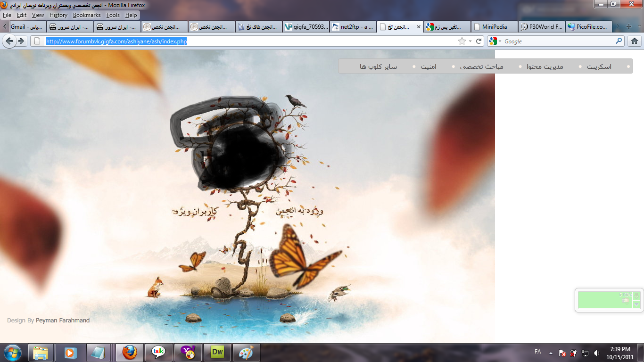Image resolution: width=644 pixels, height=362 pixels.
Task: Switch to the MiniPedia tab
Action: coord(495,27)
